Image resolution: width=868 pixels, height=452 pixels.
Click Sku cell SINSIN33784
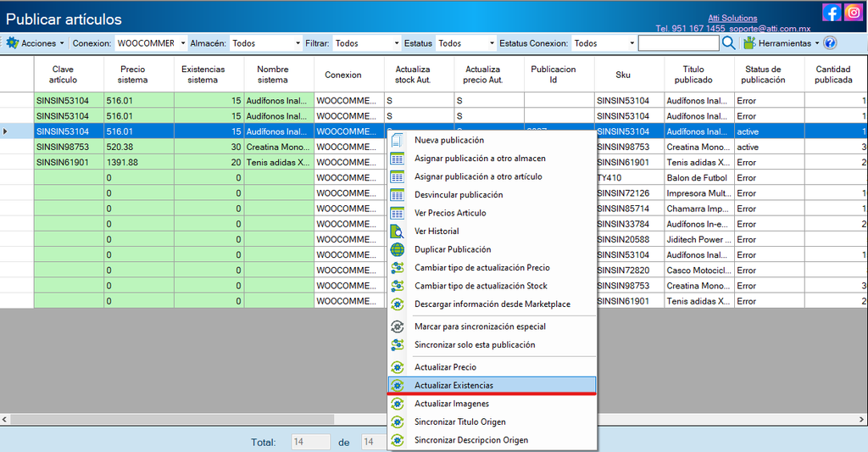629,225
